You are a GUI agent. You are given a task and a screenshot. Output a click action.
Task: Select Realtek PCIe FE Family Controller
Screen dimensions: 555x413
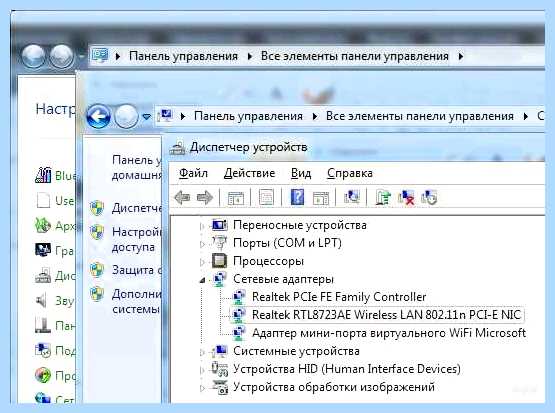(x=339, y=297)
